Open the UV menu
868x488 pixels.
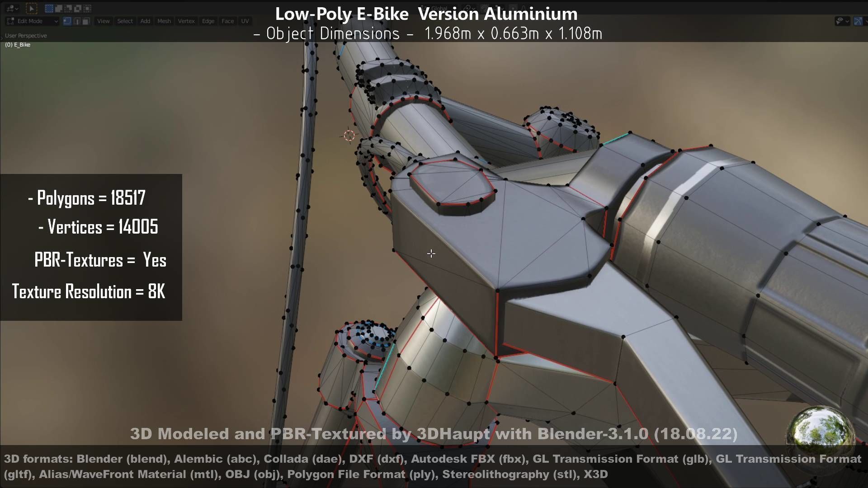point(245,21)
